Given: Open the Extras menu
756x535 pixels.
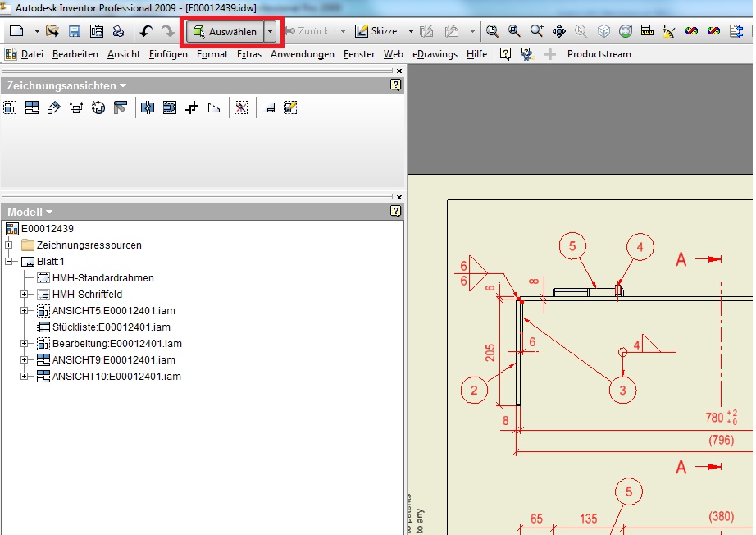Looking at the screenshot, I should click(248, 54).
